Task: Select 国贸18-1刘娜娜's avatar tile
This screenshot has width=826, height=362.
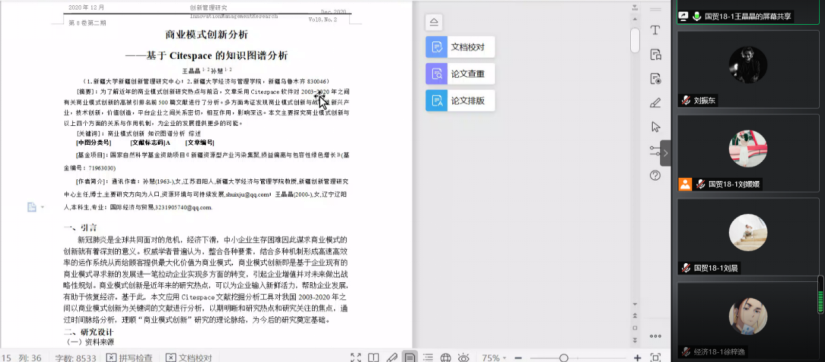Action: tap(748, 153)
